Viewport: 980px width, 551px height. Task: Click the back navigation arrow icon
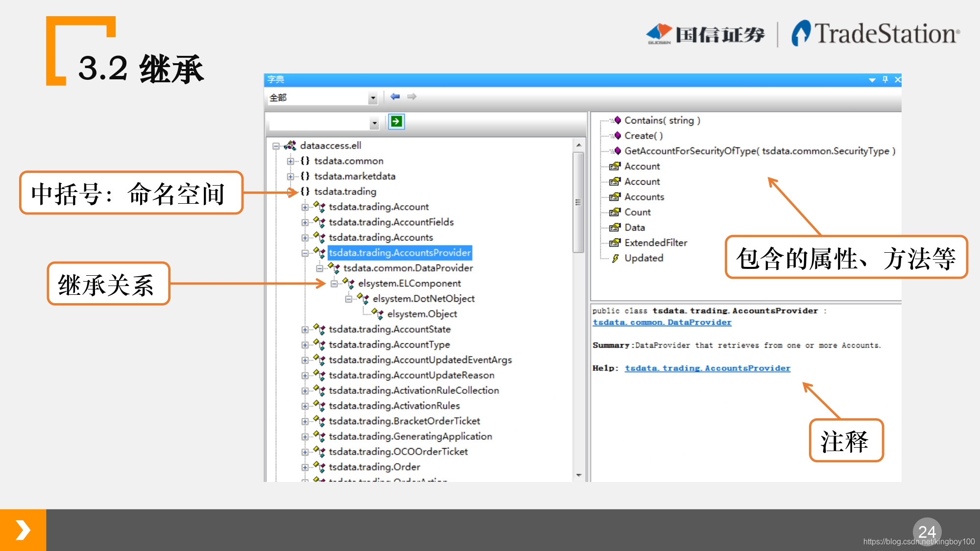click(x=395, y=96)
